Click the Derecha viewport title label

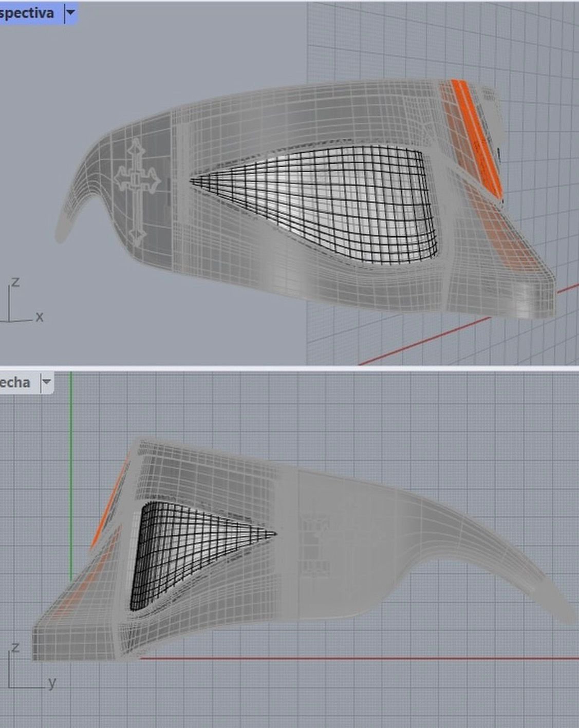(x=15, y=383)
